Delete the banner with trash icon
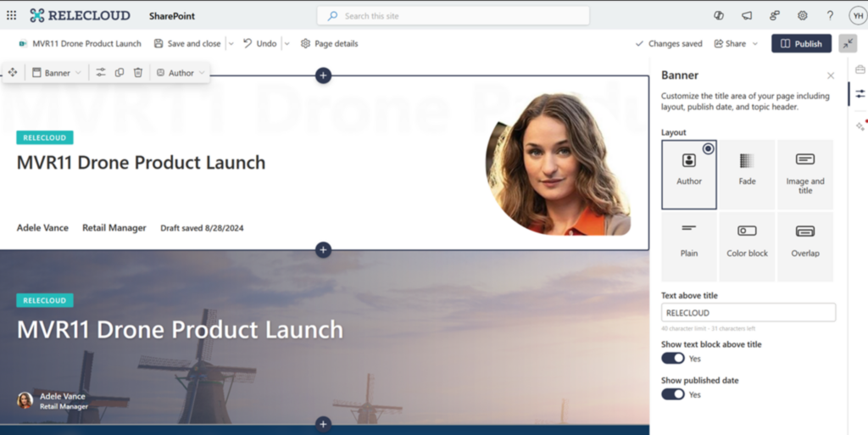This screenshot has height=435, width=868. point(138,73)
